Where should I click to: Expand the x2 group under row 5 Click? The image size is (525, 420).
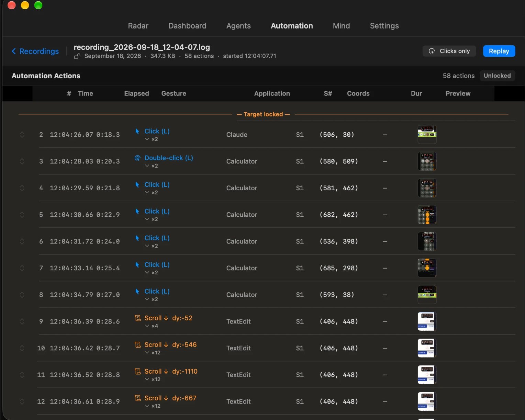coord(151,219)
